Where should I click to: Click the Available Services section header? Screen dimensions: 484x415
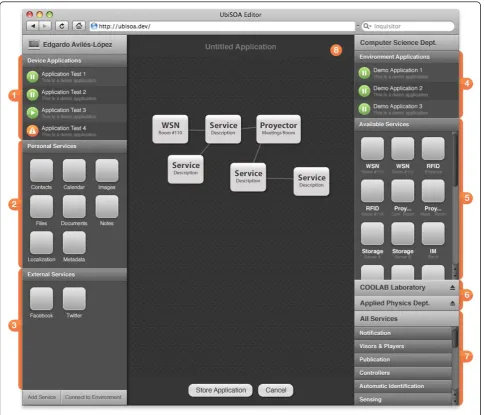(x=406, y=124)
